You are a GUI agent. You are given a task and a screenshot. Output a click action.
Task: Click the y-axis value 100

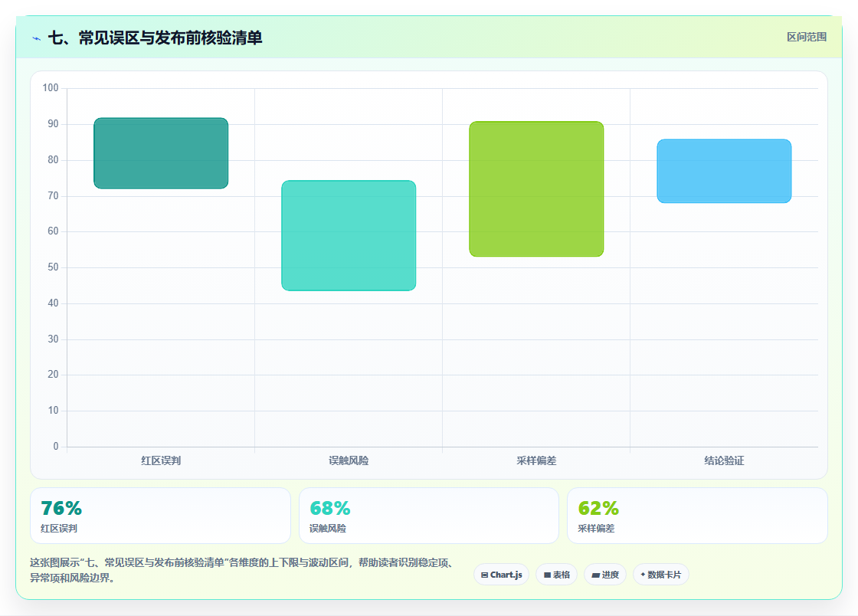(51, 87)
